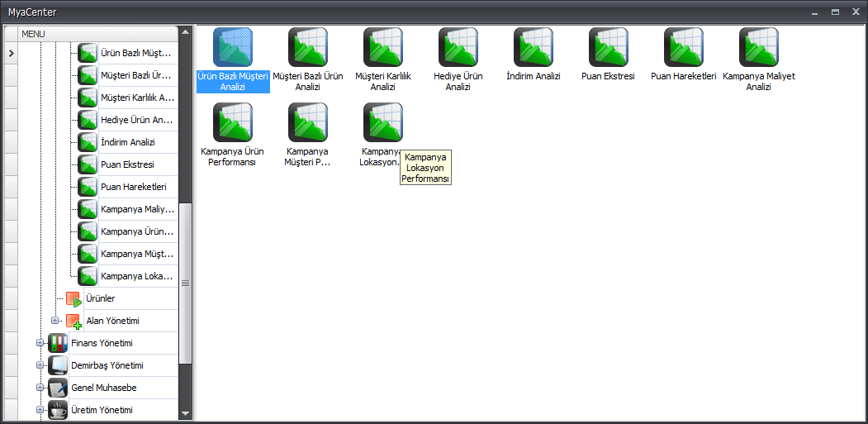Open Kampanya Müşteri P... large icon
868x424 pixels.
pos(308,122)
